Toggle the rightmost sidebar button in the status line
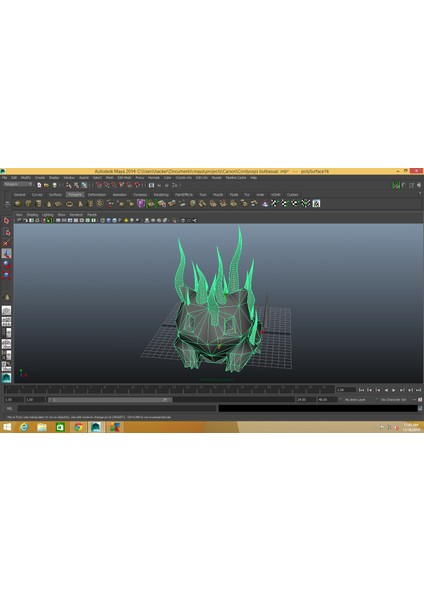424x600 pixels. [x=419, y=185]
